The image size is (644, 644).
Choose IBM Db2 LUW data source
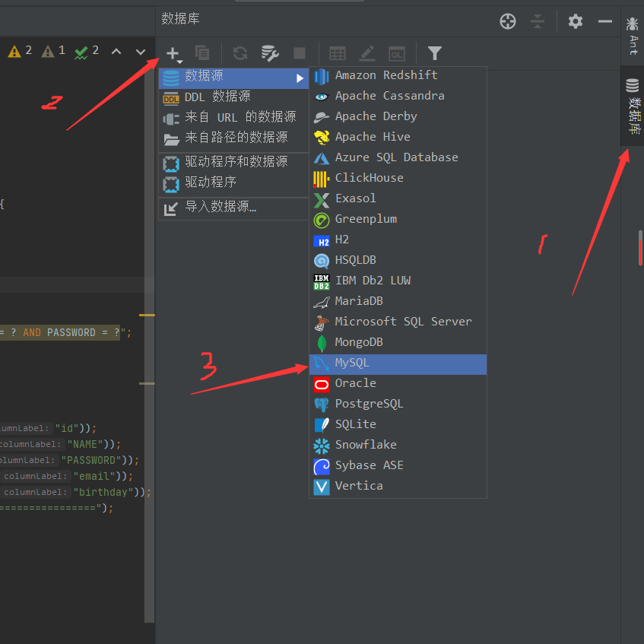[x=398, y=282]
